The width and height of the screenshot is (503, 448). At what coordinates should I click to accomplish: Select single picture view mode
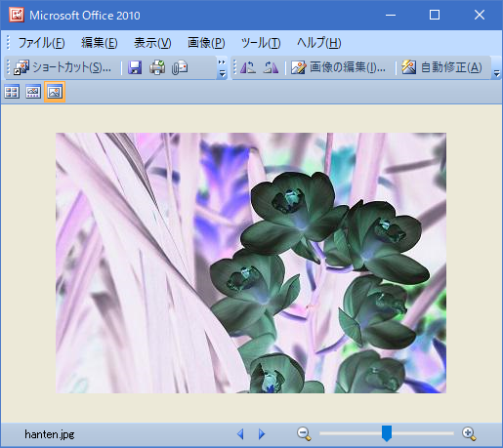(x=55, y=92)
